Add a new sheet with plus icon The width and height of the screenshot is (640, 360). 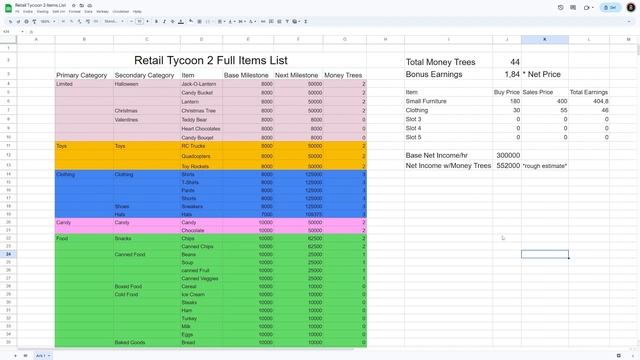(x=16, y=356)
